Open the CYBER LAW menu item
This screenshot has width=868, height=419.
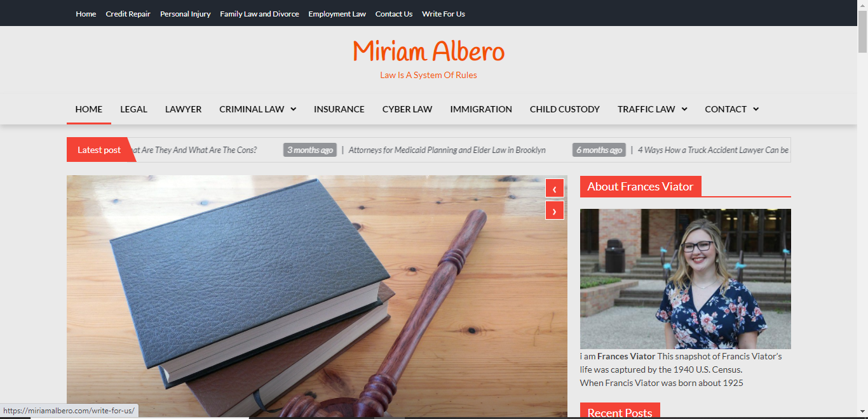point(407,109)
